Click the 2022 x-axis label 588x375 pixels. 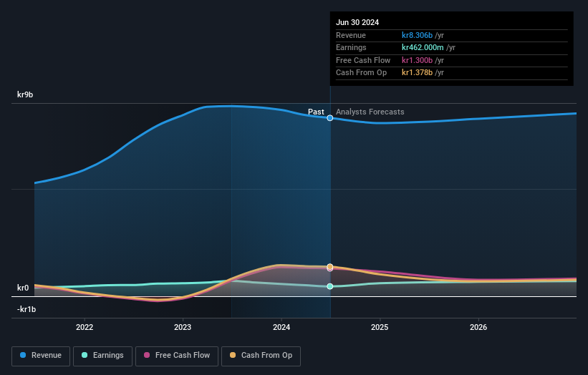pos(85,327)
